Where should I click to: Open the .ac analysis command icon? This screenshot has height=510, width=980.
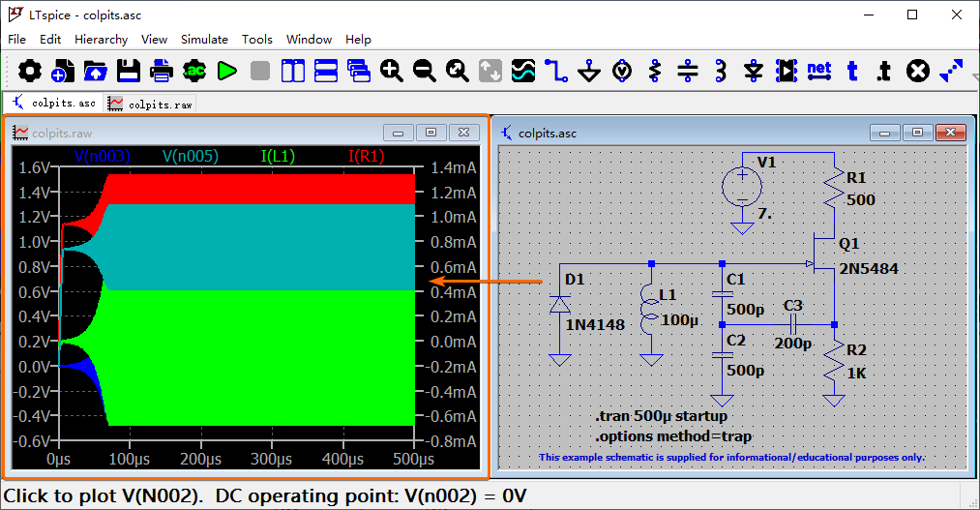(194, 71)
